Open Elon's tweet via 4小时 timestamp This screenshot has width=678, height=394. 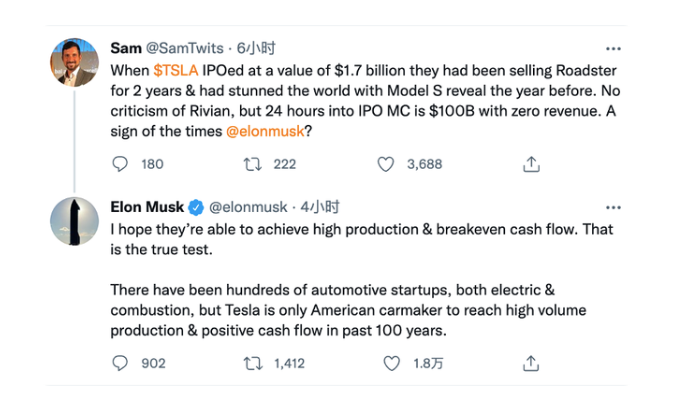320,207
